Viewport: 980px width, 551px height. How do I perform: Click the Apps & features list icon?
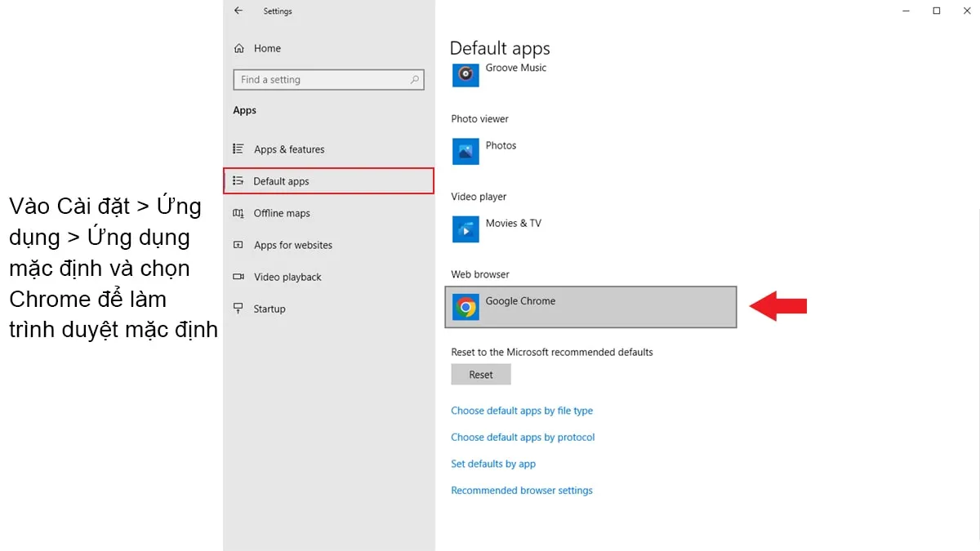click(x=238, y=149)
